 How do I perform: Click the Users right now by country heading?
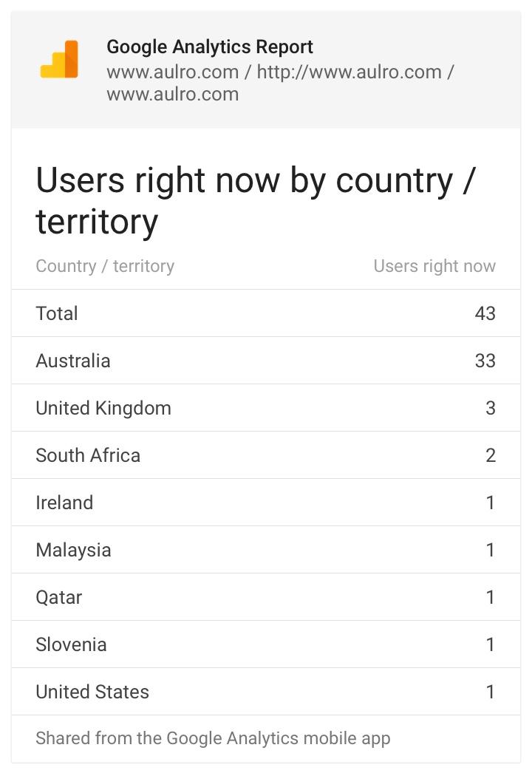point(255,200)
